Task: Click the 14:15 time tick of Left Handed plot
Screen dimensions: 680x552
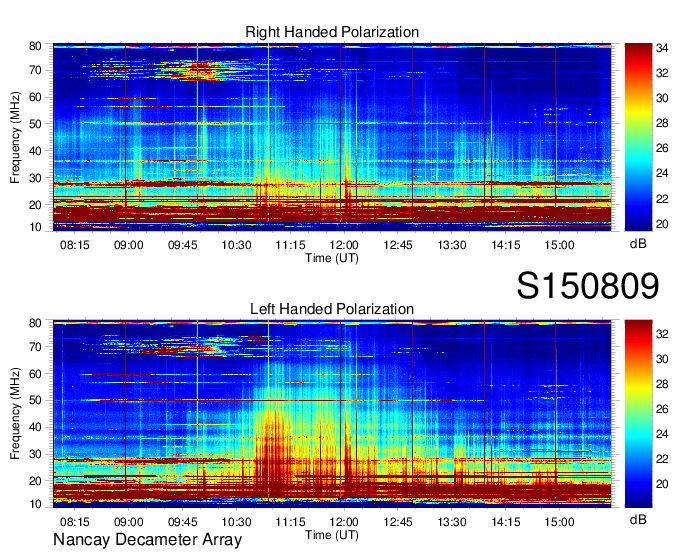Action: tap(506, 522)
